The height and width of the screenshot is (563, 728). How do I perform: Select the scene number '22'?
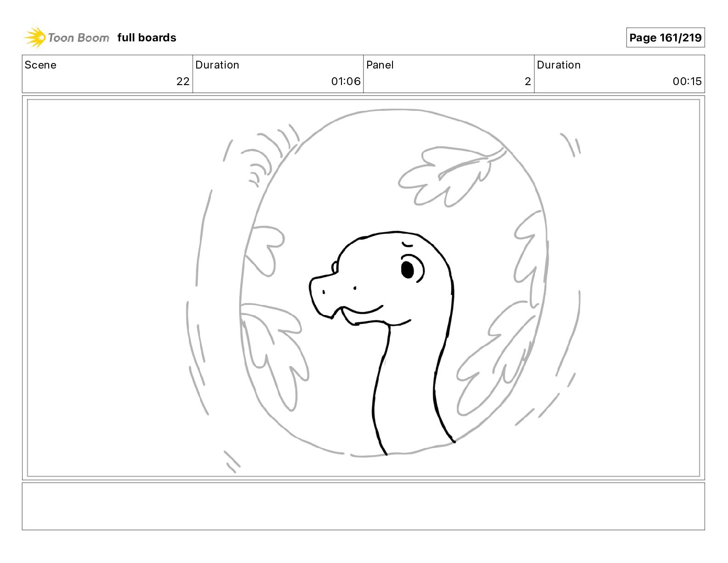coord(183,81)
